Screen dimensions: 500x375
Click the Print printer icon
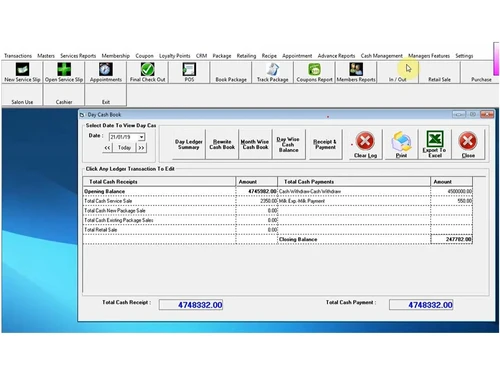pos(401,141)
